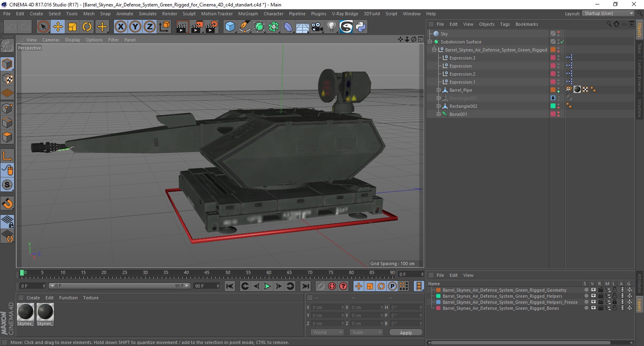
Task: Add a Light object
Action: pyautogui.click(x=332, y=27)
